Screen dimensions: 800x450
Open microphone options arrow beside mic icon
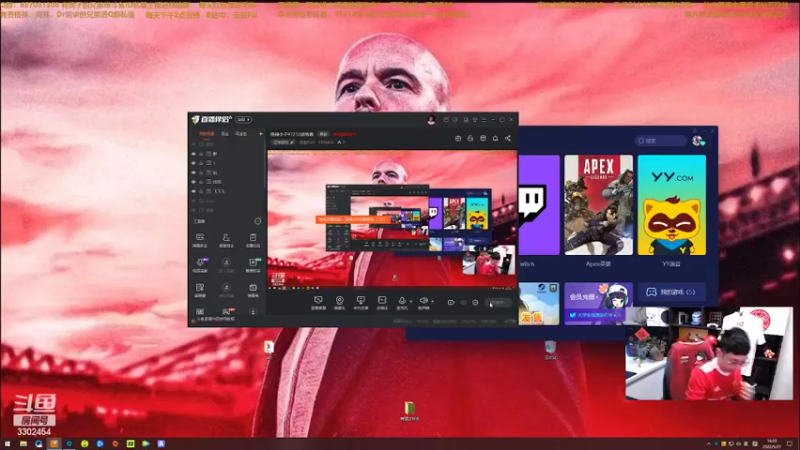411,302
